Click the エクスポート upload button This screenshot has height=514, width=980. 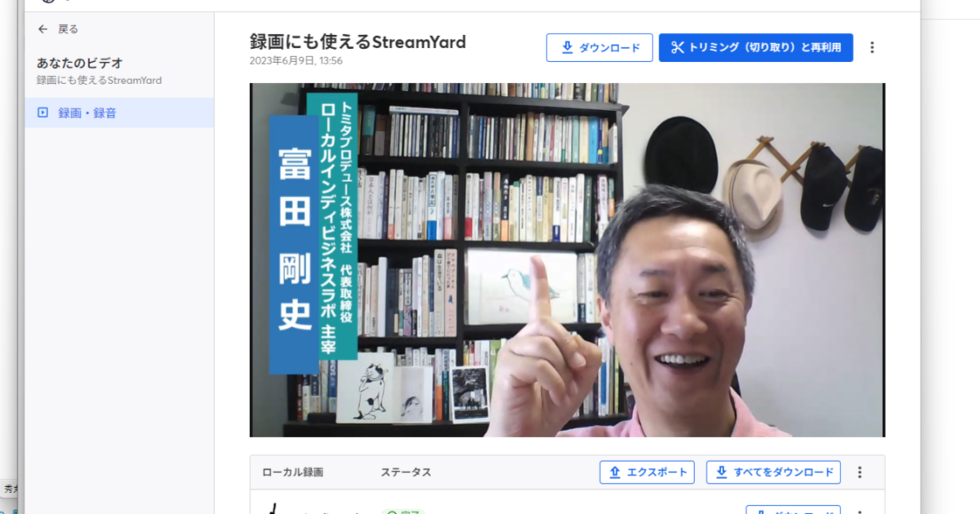click(x=647, y=472)
